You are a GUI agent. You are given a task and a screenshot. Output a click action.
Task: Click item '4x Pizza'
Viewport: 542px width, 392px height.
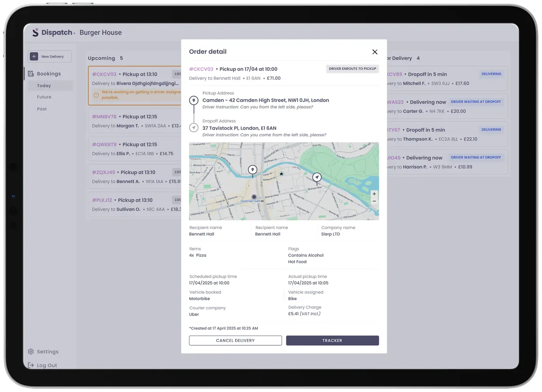pyautogui.click(x=197, y=255)
